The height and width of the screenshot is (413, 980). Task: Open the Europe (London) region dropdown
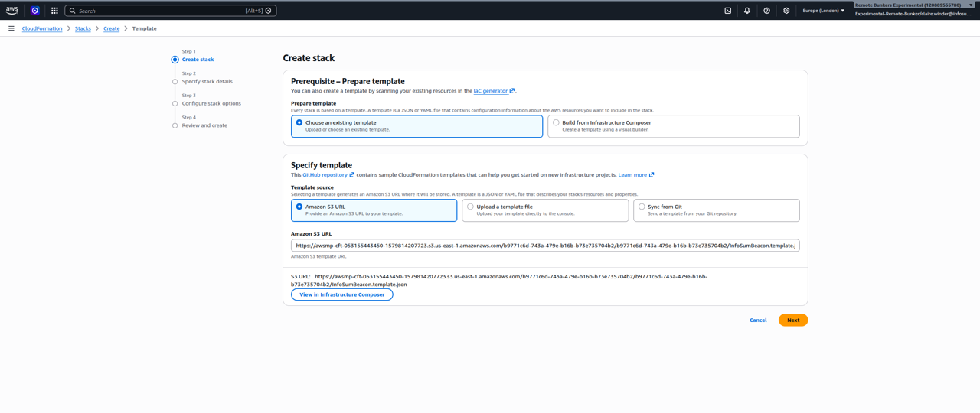pyautogui.click(x=824, y=11)
